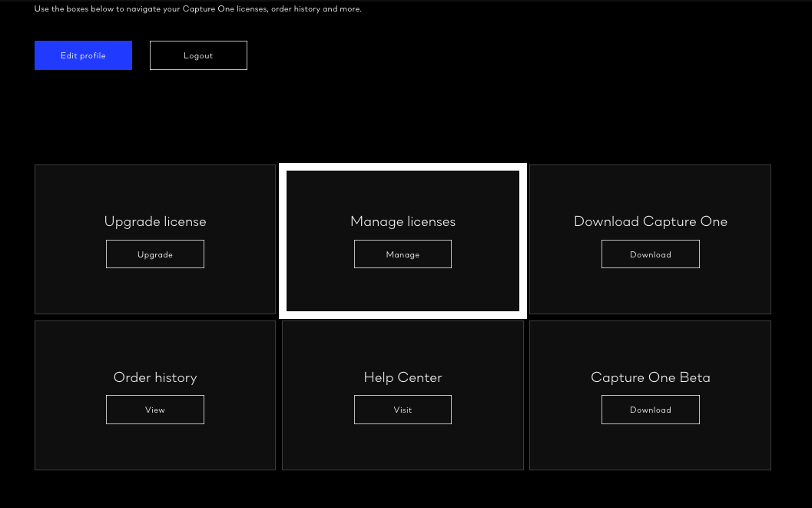812x508 pixels.
Task: Click the Upgrade button under Upgrade license
Action: tap(155, 254)
